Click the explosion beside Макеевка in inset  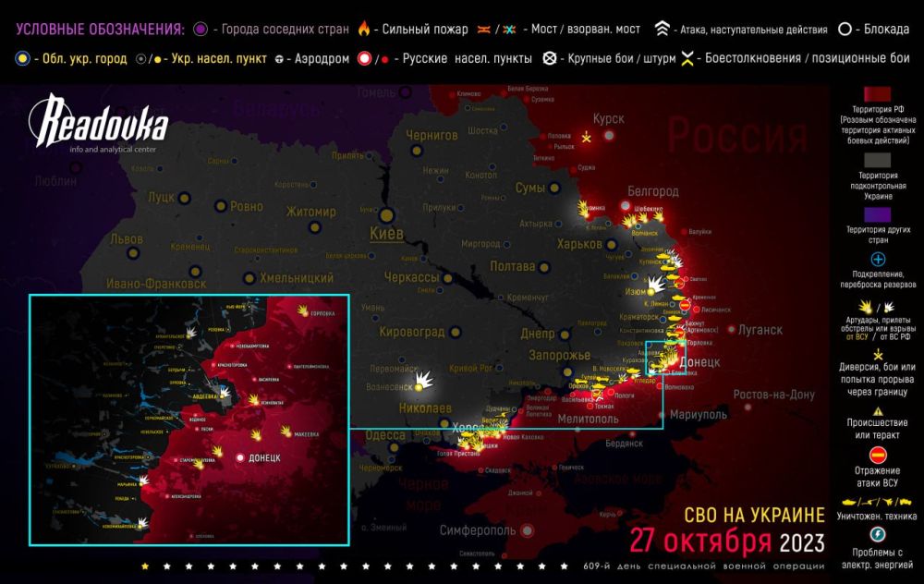click(x=286, y=432)
